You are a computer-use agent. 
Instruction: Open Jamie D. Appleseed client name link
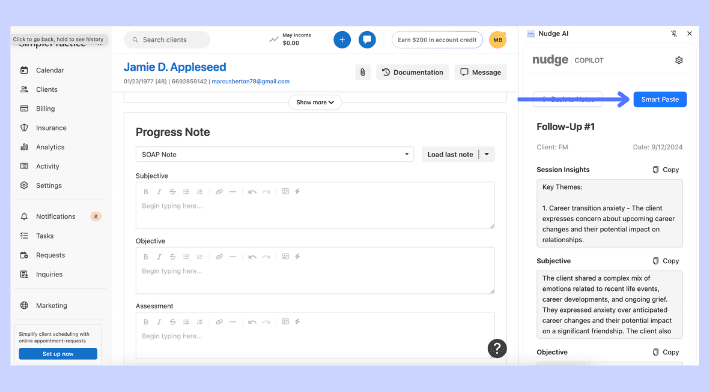pyautogui.click(x=175, y=67)
